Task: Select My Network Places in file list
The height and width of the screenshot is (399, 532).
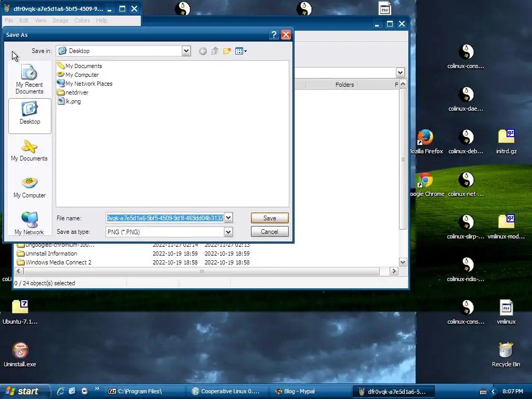Action: click(x=85, y=84)
